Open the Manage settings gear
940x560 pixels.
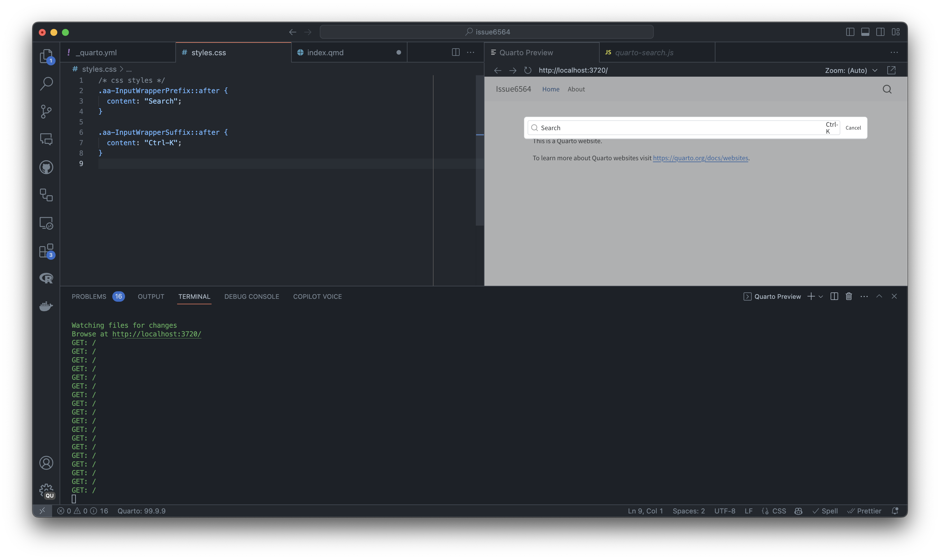click(x=46, y=491)
